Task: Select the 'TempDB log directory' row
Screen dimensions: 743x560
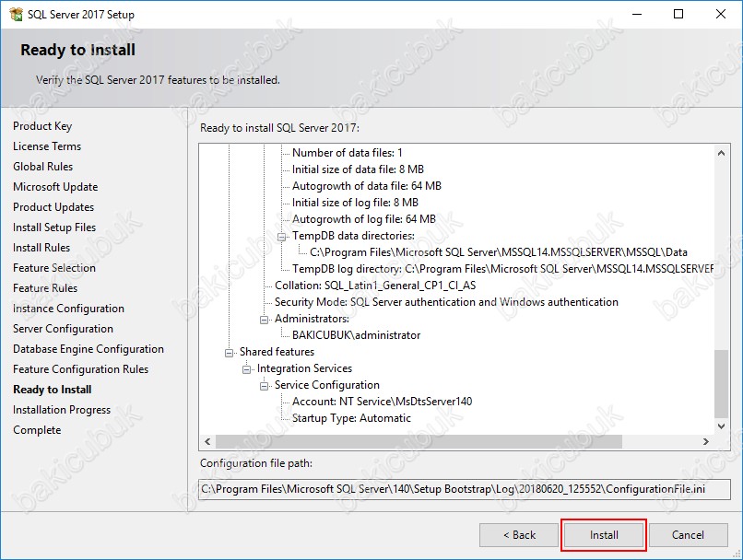Action: point(502,269)
